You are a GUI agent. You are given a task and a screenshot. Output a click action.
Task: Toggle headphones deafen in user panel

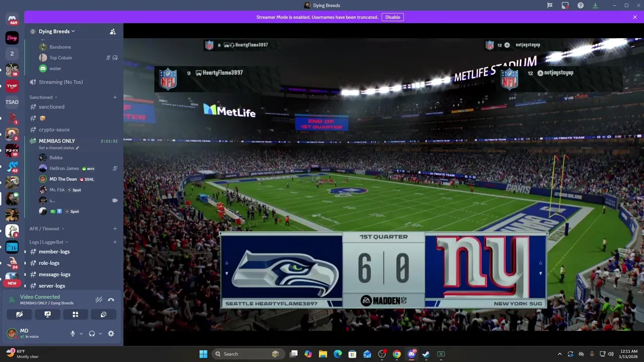pyautogui.click(x=92, y=333)
